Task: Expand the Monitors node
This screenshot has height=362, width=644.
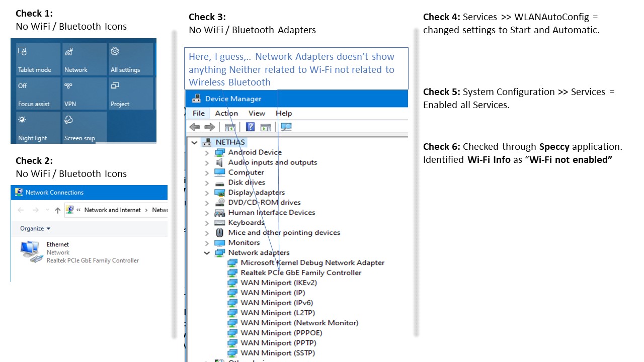Action: click(x=207, y=243)
